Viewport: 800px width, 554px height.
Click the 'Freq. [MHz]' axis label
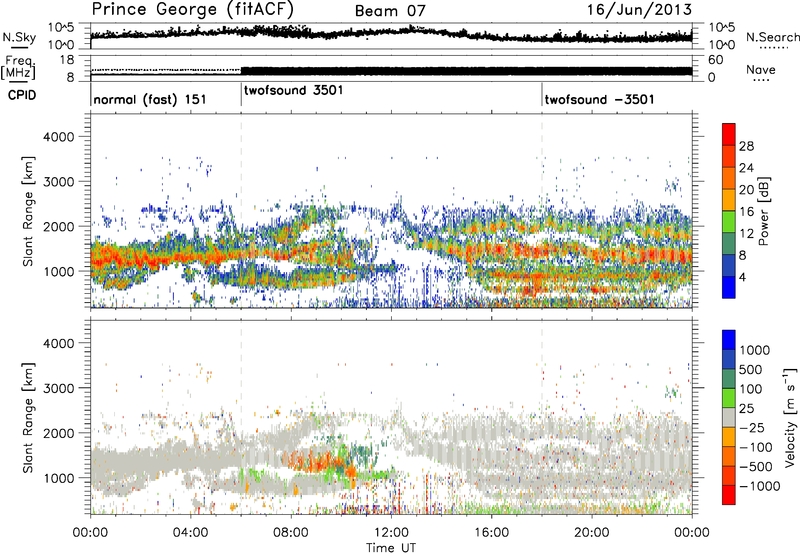tap(18, 68)
